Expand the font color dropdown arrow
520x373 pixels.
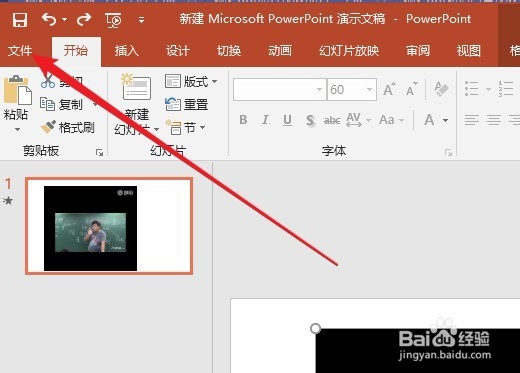pyautogui.click(x=446, y=120)
